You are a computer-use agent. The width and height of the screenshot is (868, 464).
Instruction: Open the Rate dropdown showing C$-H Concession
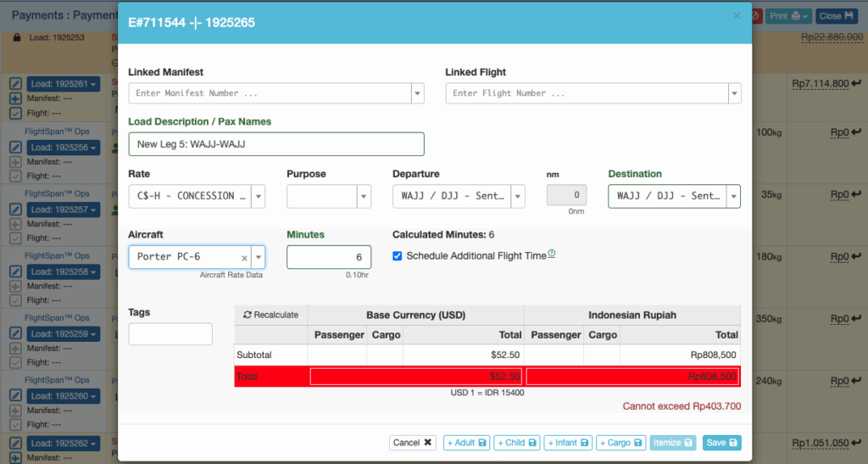(x=259, y=196)
